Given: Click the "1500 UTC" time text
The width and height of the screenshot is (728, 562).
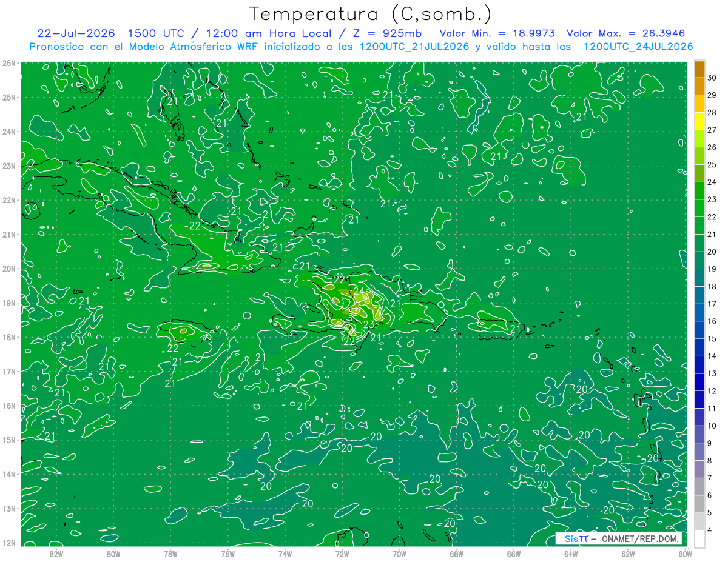Looking at the screenshot, I should pyautogui.click(x=156, y=33).
